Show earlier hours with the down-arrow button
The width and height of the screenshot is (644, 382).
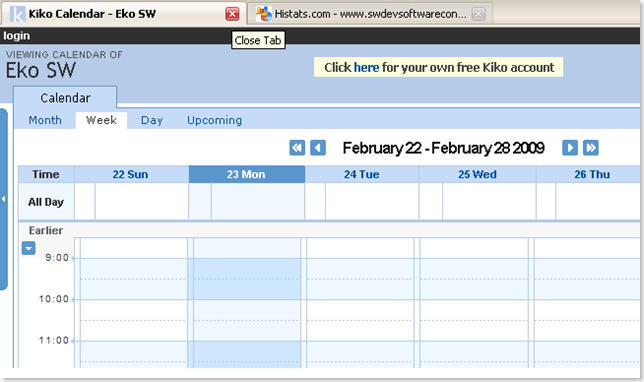click(28, 248)
